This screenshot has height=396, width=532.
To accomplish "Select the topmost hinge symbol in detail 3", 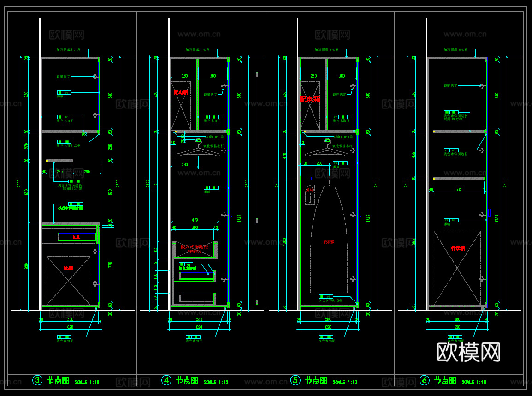I will click(x=96, y=77).
